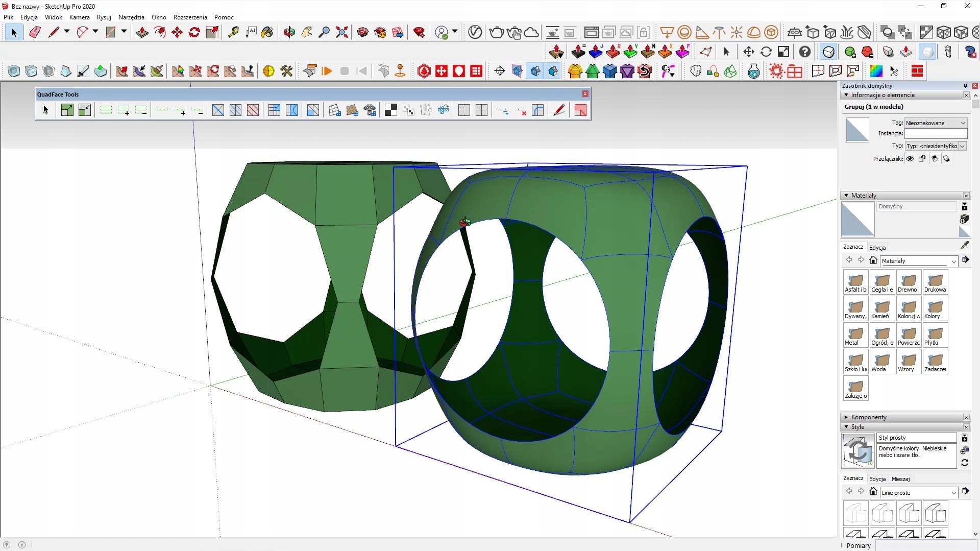Activate the Zoom Extents tool
This screenshot has width=980, height=551.
342,33
